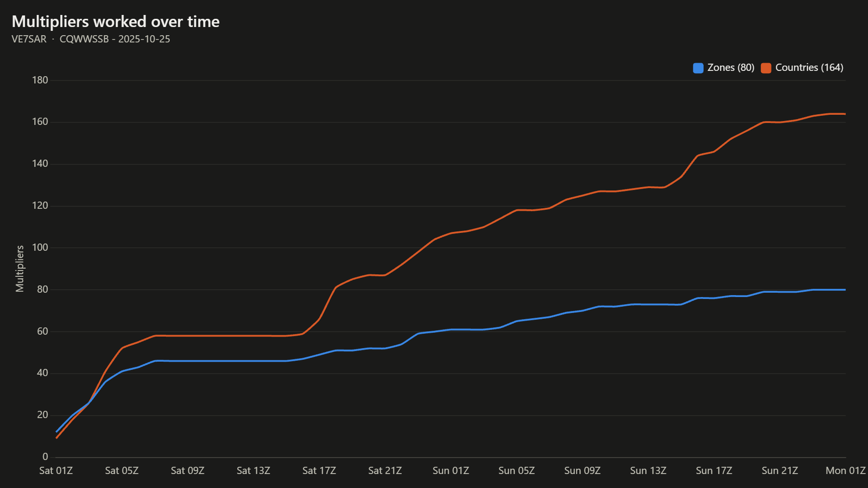Click the 'Sun 21Z' x-axis label
The height and width of the screenshot is (488, 868).
click(780, 471)
